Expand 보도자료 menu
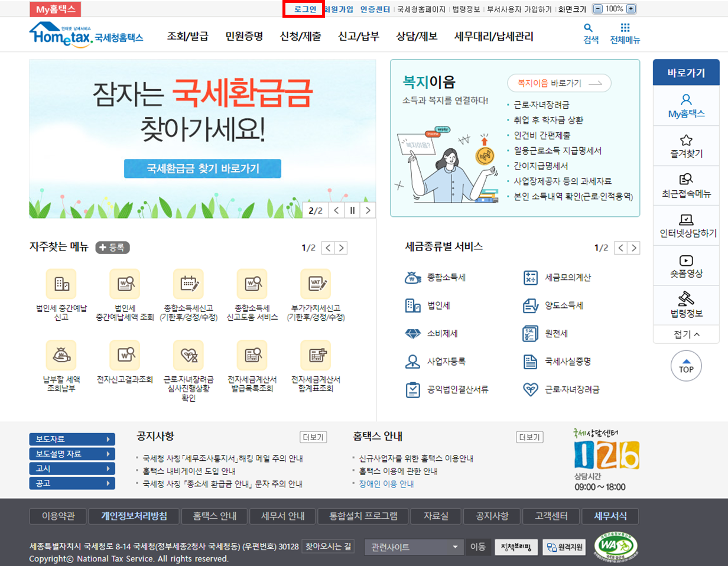This screenshot has width=728, height=566. [72, 439]
